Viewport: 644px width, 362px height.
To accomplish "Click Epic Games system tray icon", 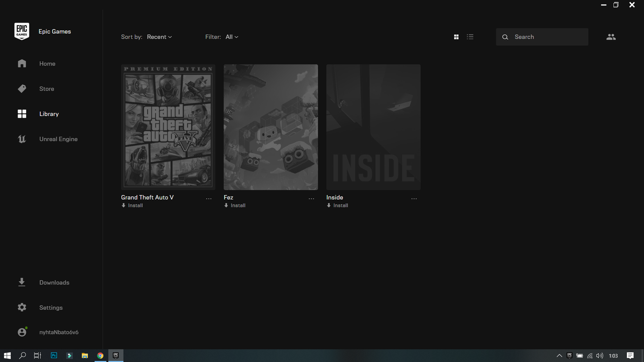I will point(570,355).
